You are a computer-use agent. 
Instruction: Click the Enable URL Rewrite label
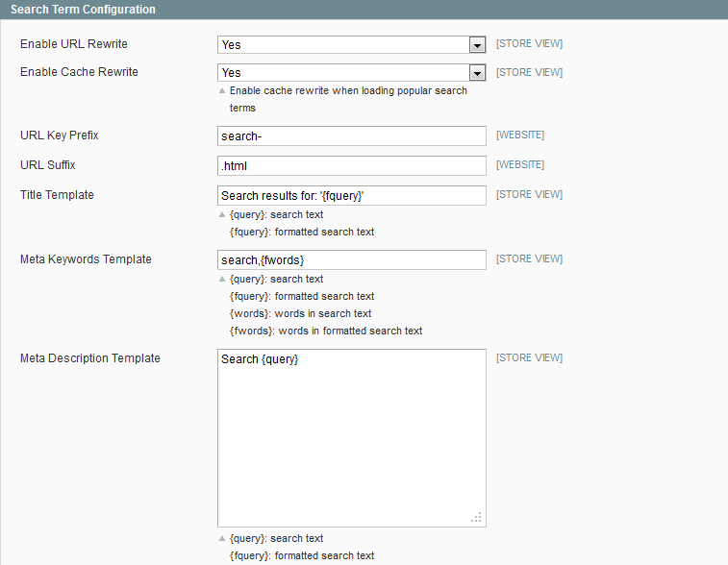point(74,44)
